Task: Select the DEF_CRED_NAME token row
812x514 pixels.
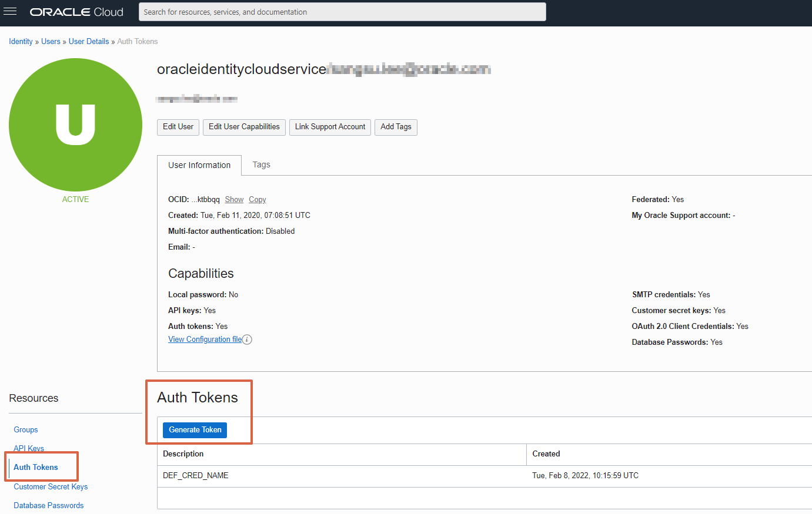Action: point(484,476)
